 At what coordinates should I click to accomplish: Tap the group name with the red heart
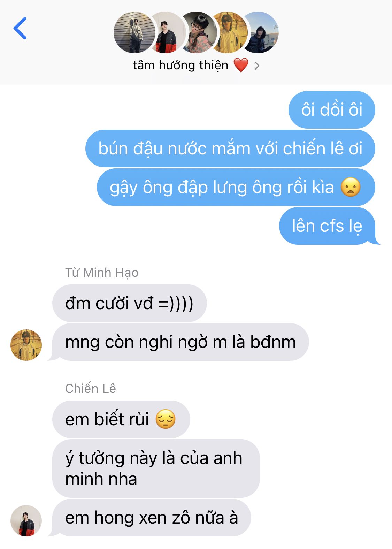191,65
